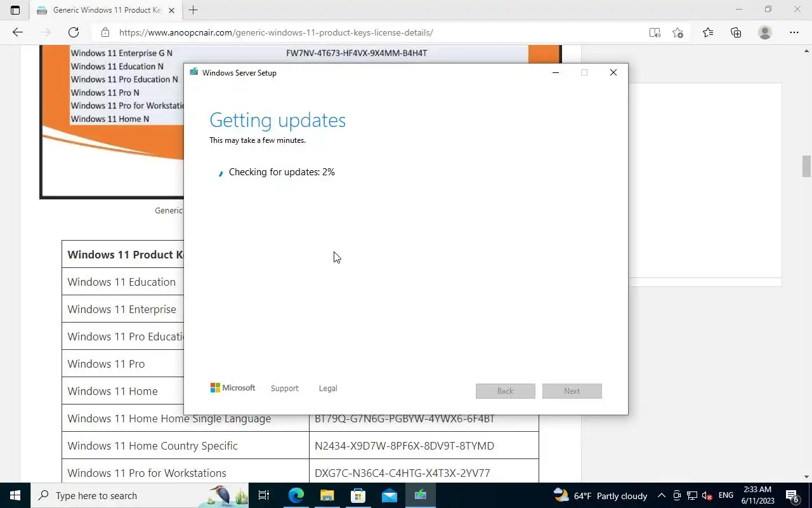Viewport: 812px width, 508px height.
Task: Open the Favorites list icon
Action: tap(708, 32)
